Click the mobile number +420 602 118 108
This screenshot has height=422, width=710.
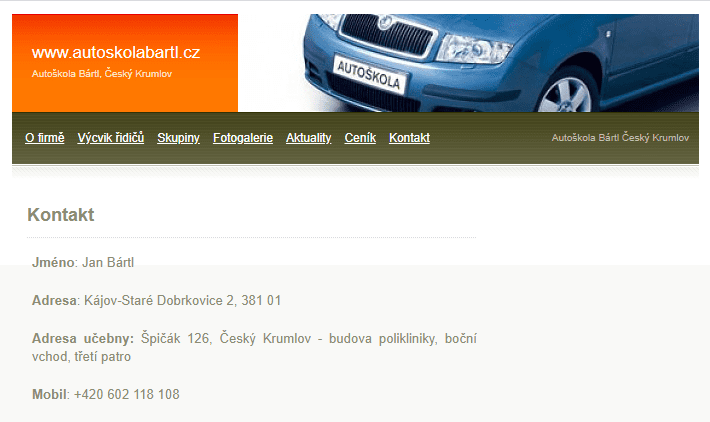coord(106,394)
